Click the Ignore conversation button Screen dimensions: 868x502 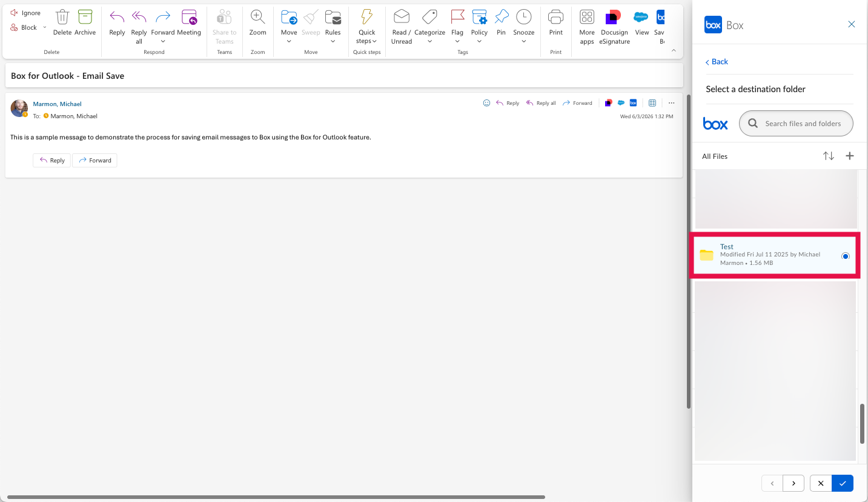tap(26, 13)
